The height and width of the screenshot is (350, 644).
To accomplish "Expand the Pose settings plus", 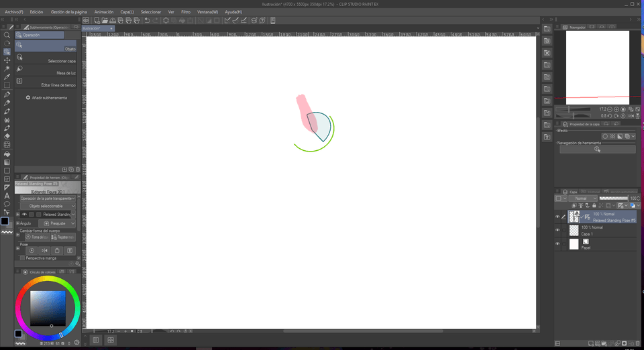I will coord(17,248).
